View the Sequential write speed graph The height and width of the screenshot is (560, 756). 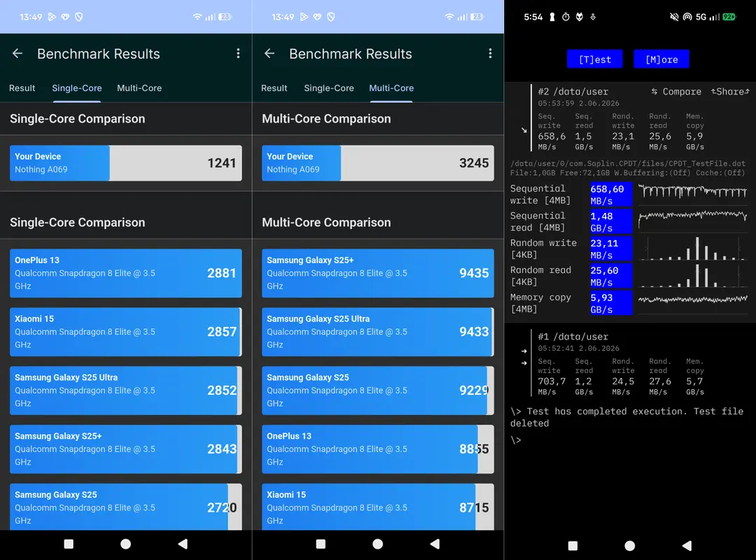pos(693,192)
